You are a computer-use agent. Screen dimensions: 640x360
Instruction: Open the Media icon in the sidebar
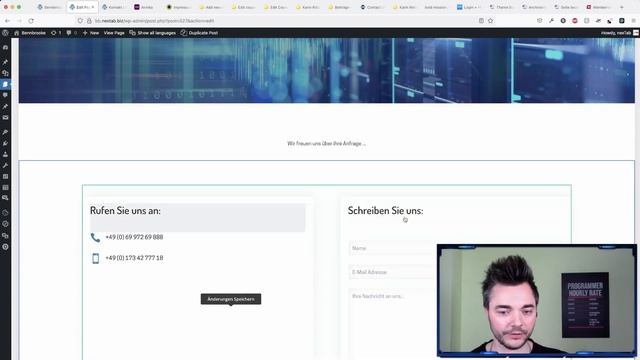coord(5,73)
